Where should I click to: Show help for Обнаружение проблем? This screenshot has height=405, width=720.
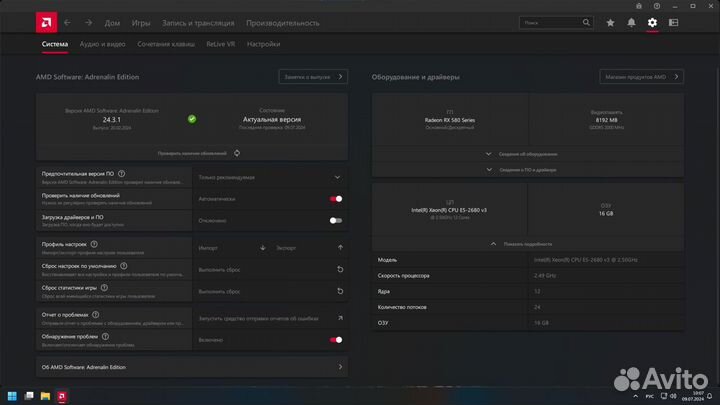pos(105,337)
